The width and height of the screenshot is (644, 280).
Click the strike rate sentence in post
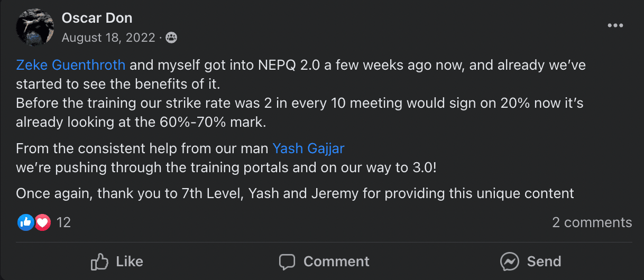299,104
